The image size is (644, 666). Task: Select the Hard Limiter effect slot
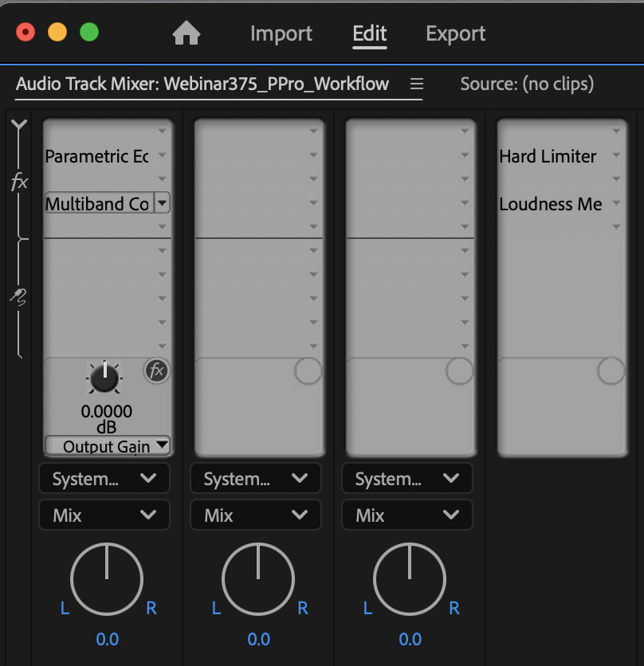coord(548,156)
